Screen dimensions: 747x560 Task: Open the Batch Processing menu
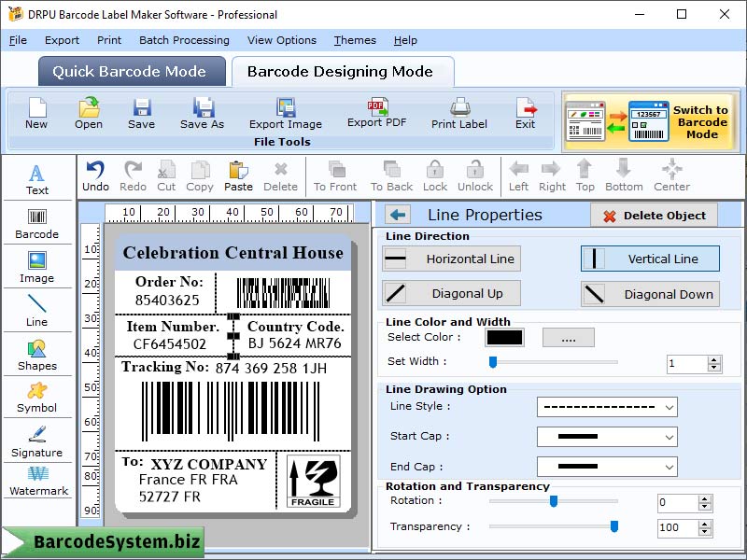tap(184, 40)
